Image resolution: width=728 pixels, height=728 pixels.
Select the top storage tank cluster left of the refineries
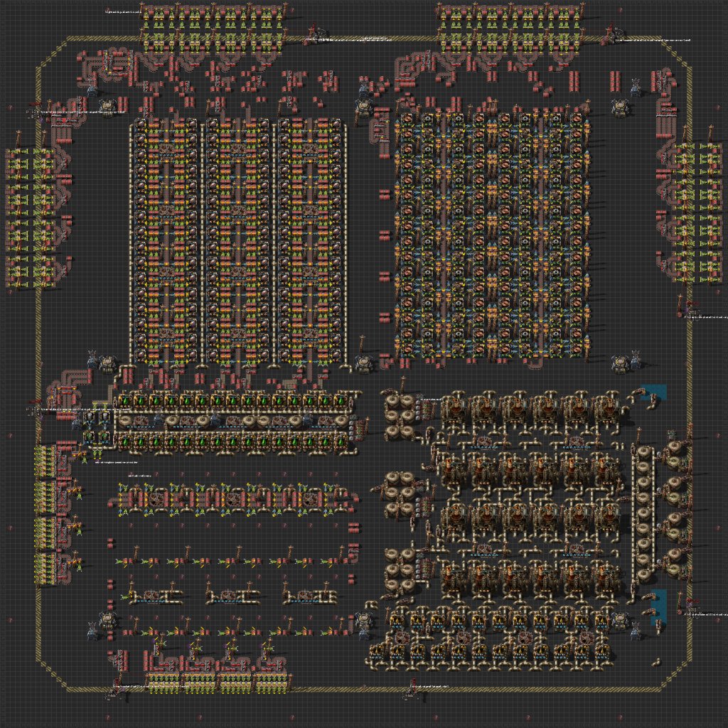pos(400,416)
